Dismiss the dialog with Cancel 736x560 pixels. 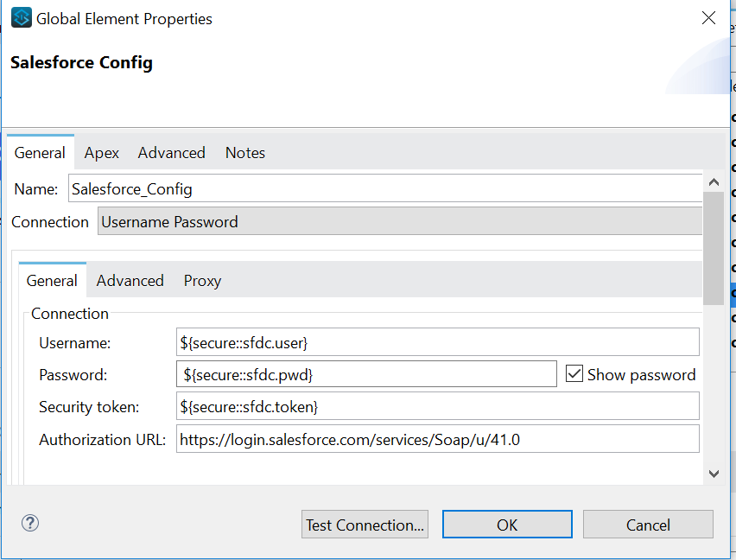click(648, 523)
